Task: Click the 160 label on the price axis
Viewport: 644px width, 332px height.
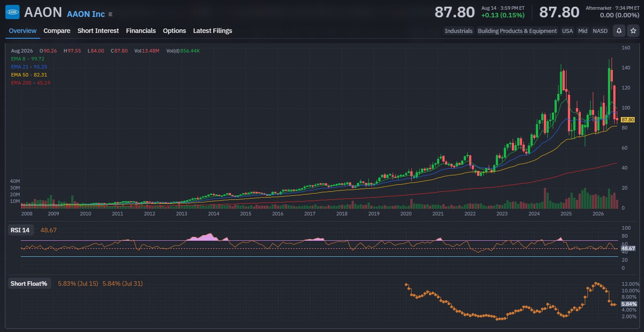Action: [x=627, y=48]
